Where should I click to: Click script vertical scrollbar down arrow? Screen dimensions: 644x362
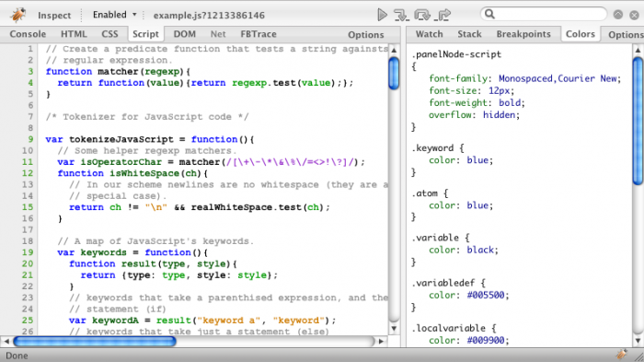pyautogui.click(x=394, y=328)
